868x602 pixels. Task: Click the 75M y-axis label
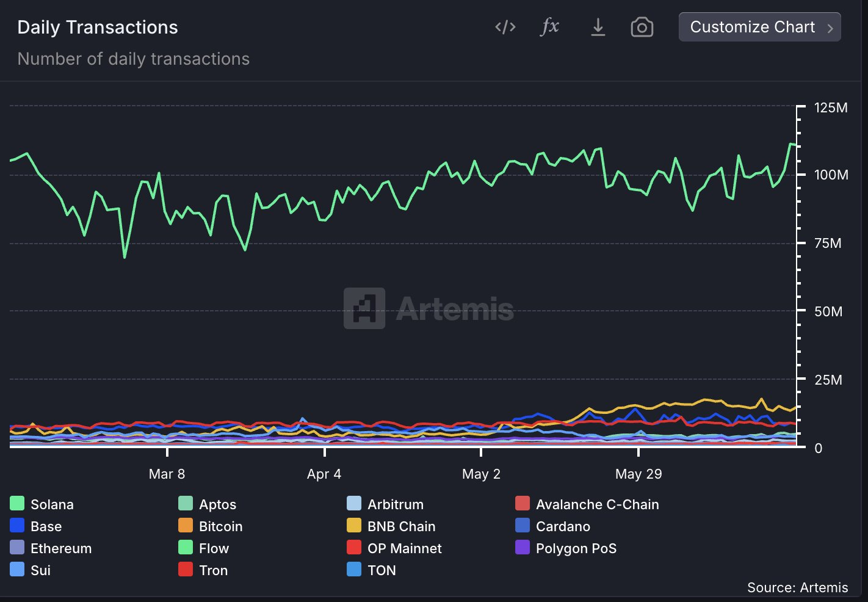point(828,243)
